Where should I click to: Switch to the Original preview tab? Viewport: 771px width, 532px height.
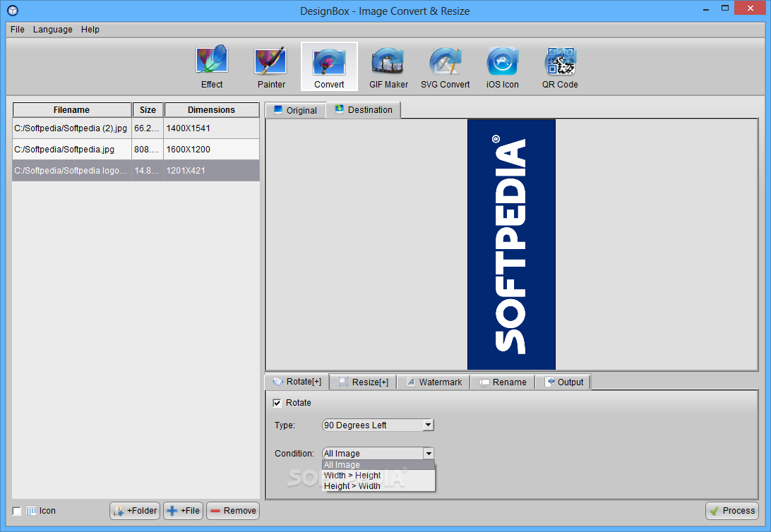click(x=296, y=111)
